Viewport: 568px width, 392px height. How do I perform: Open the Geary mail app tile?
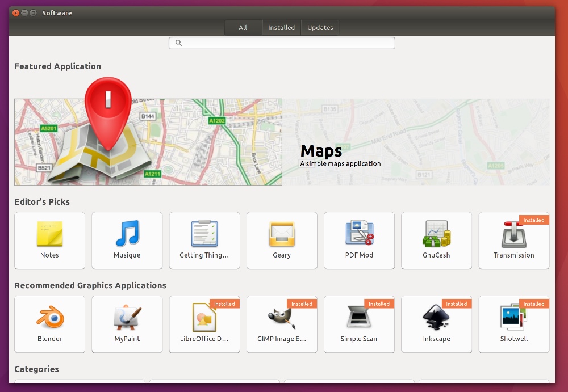pyautogui.click(x=282, y=241)
